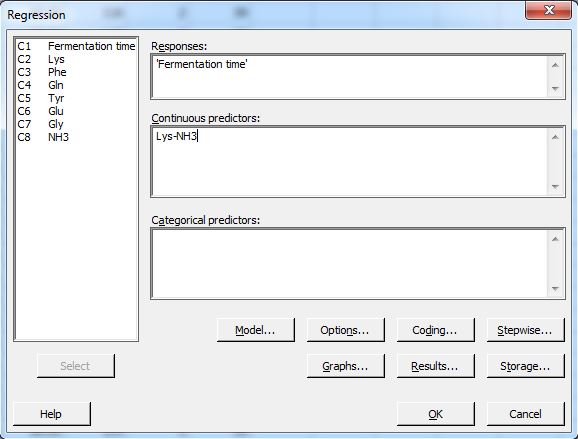The width and height of the screenshot is (578, 439).
Task: Click the Options button
Action: 345,330
